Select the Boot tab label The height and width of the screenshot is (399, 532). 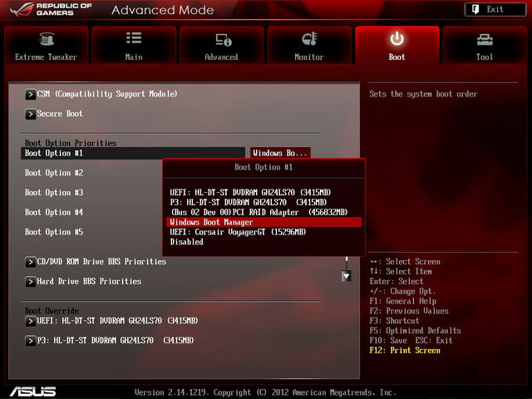[x=397, y=57]
